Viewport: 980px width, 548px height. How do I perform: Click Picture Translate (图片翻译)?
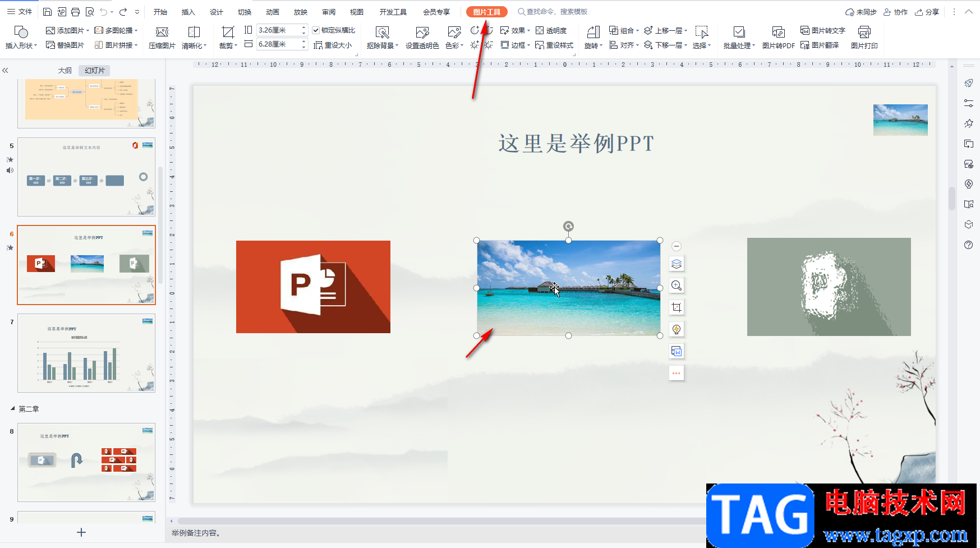820,45
